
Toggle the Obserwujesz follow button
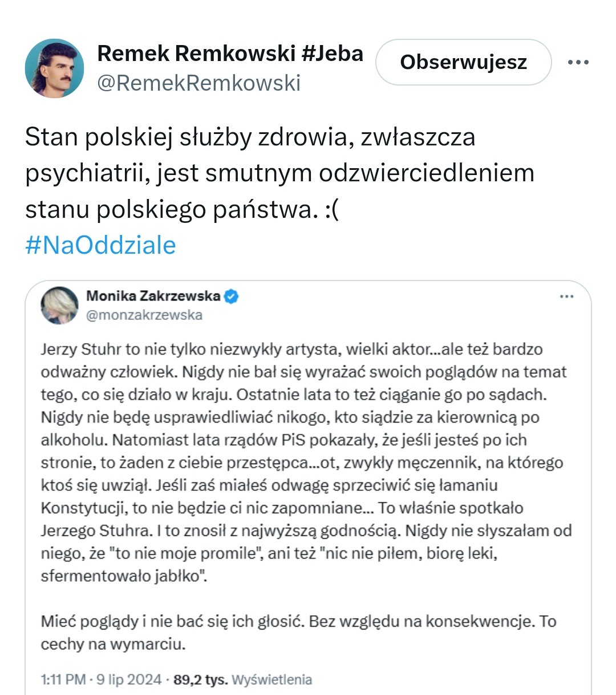pos(463,62)
